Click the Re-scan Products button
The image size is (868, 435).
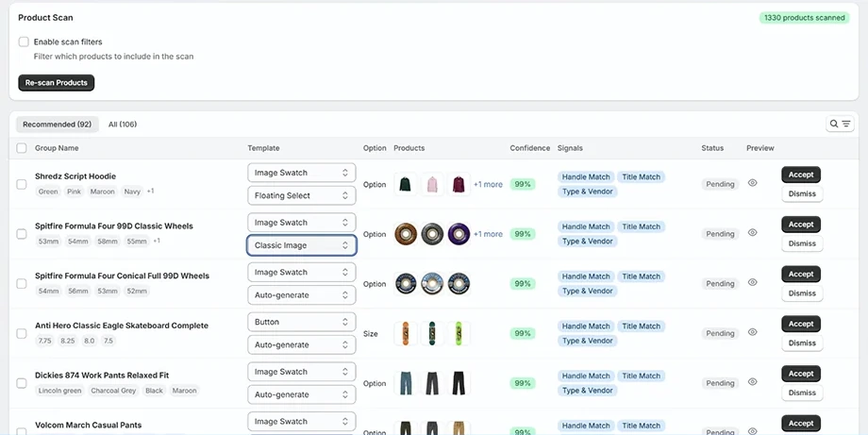pyautogui.click(x=57, y=82)
